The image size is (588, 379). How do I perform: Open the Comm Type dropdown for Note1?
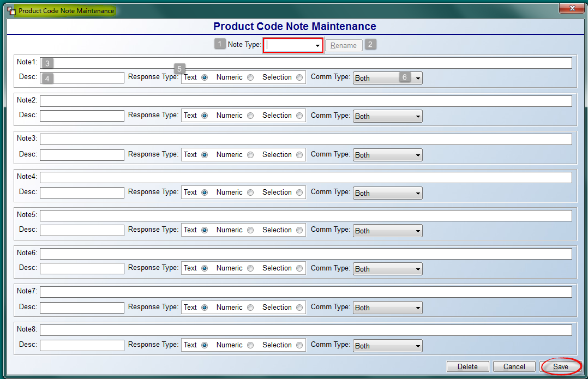[387, 78]
